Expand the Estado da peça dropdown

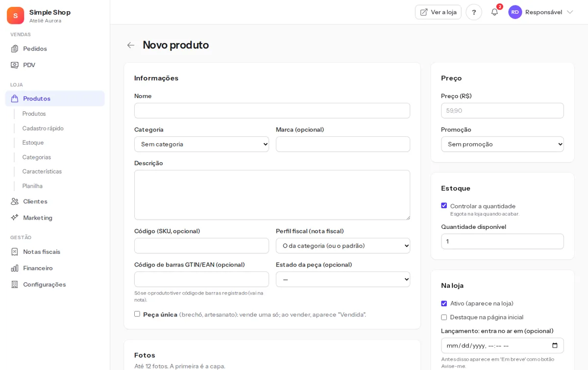pos(343,279)
